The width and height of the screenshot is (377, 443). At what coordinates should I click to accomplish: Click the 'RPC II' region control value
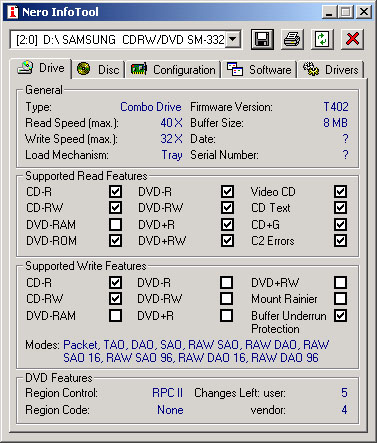point(167,393)
